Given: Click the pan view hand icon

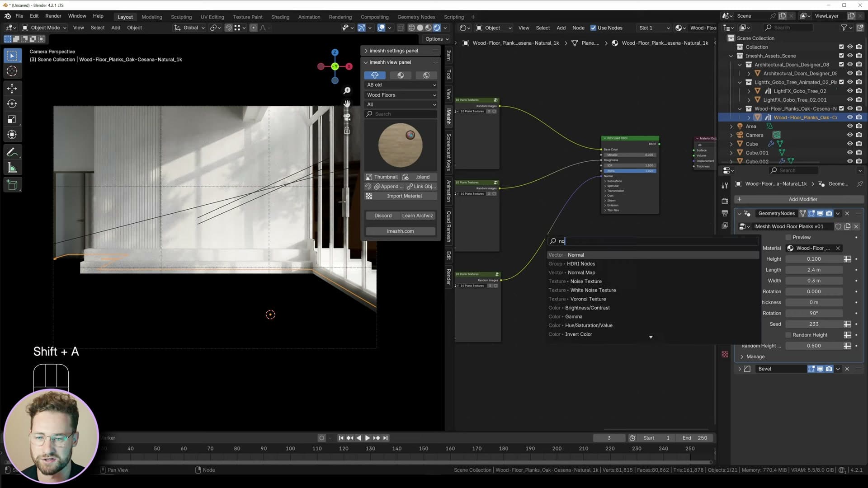Looking at the screenshot, I should coord(347,104).
